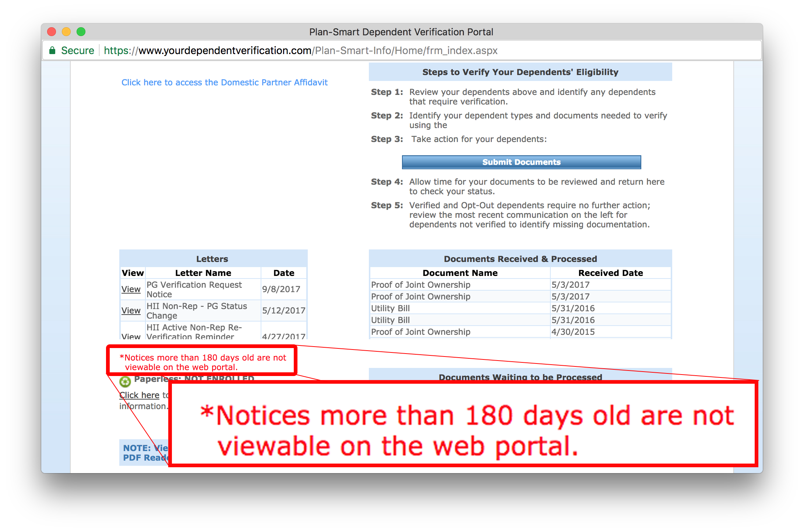
Task: Click the Document Name column header
Action: coord(460,273)
